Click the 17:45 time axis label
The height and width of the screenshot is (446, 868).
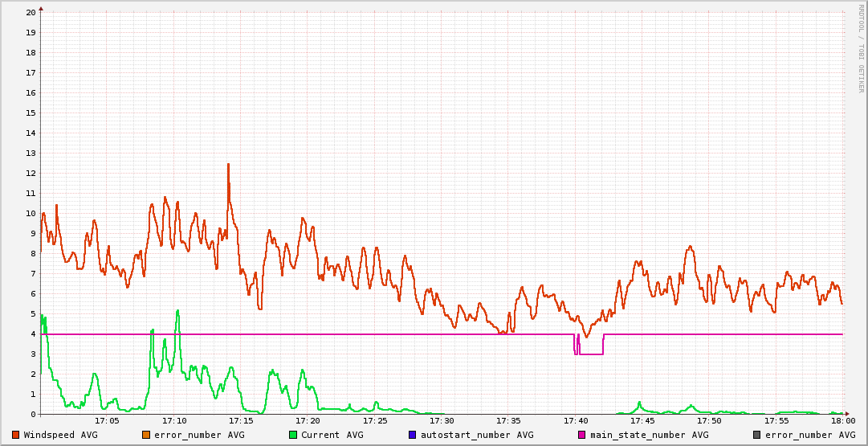(642, 420)
